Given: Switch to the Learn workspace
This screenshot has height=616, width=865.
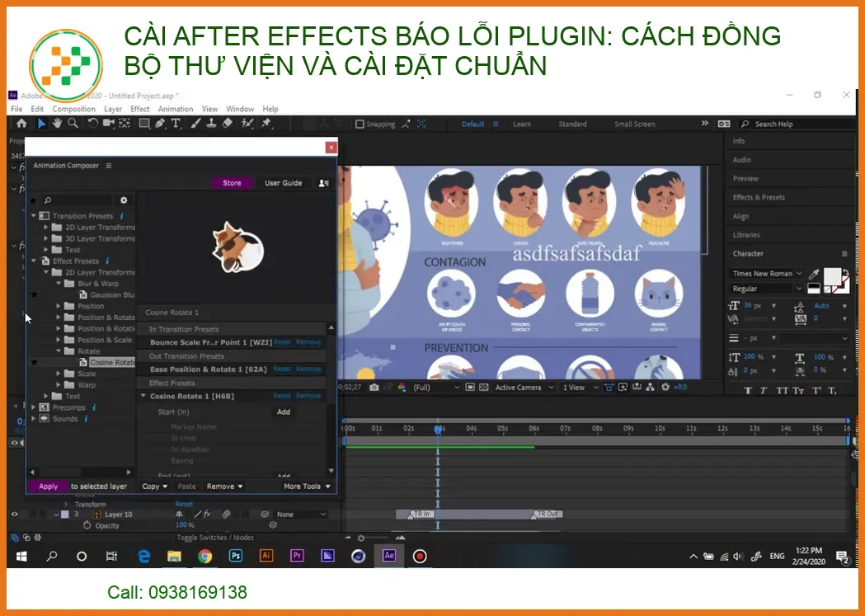Looking at the screenshot, I should pyautogui.click(x=522, y=124).
